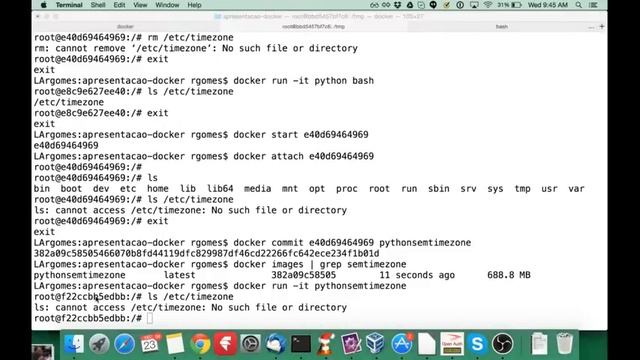Open the Trash in the Dock
This screenshot has height=360, width=640.
pyautogui.click(x=564, y=344)
